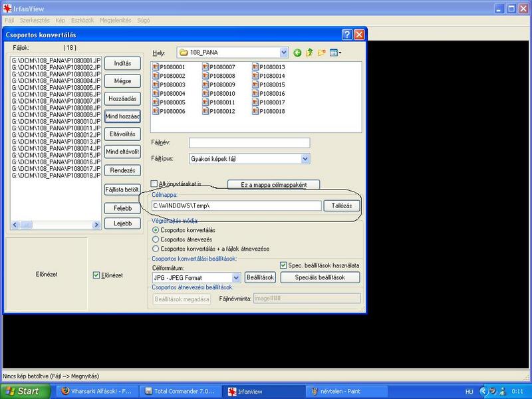Open the Fájl menu
532x399 pixels.
tap(9, 21)
